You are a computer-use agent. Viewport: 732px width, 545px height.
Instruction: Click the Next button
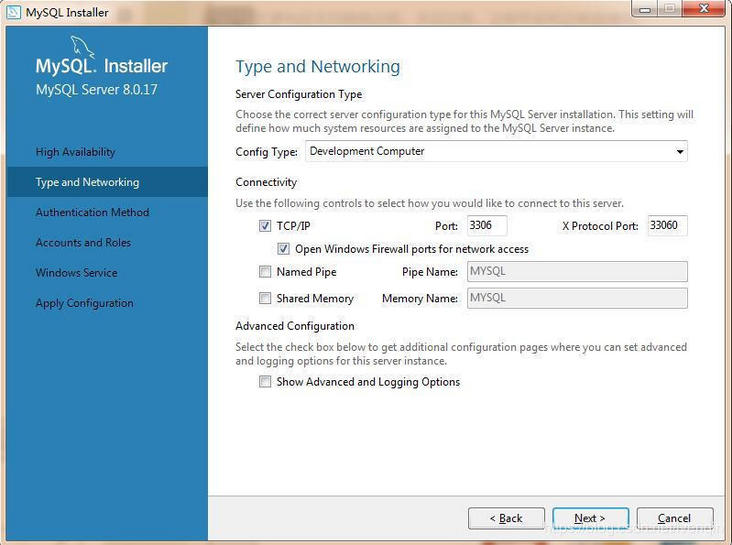pos(590,518)
